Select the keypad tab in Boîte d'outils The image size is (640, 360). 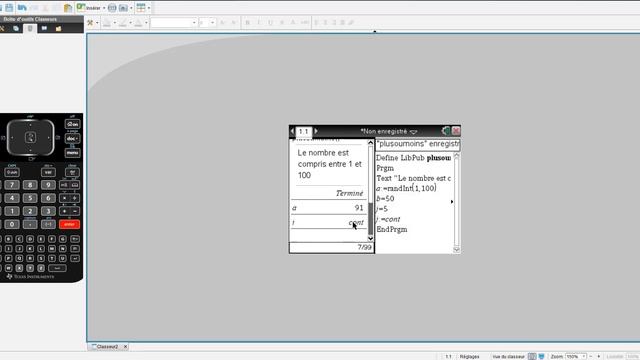(30, 28)
